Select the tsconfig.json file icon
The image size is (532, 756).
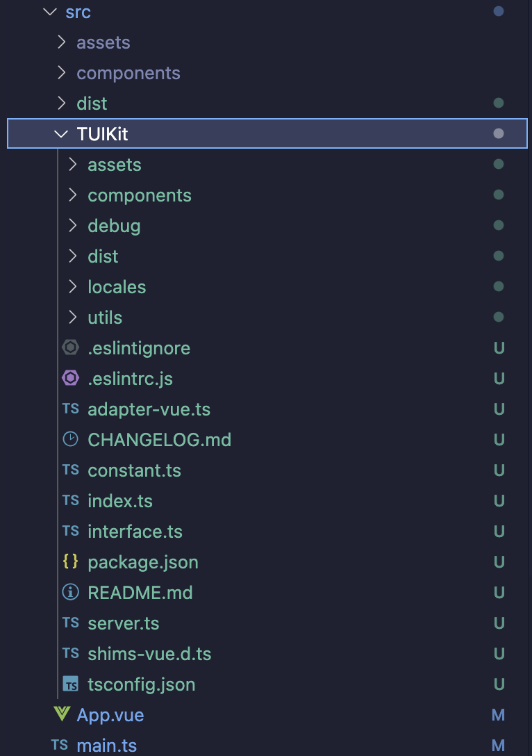(x=70, y=684)
